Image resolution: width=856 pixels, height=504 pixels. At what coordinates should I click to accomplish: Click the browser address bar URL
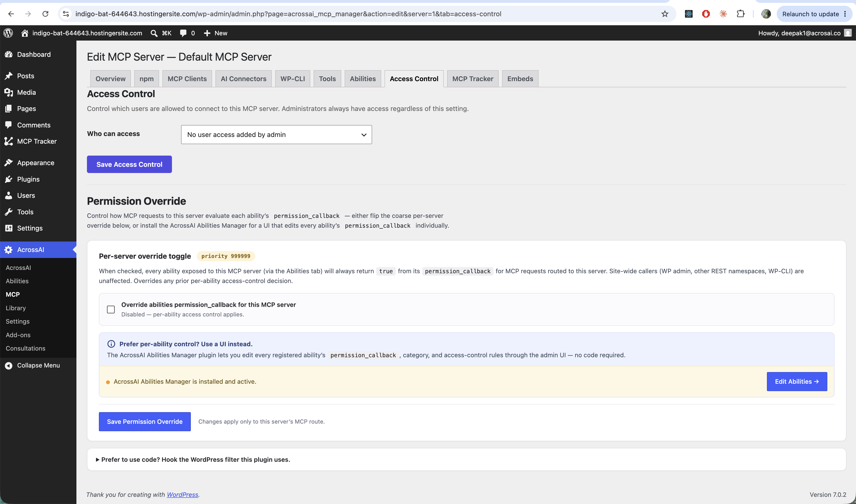click(x=288, y=14)
